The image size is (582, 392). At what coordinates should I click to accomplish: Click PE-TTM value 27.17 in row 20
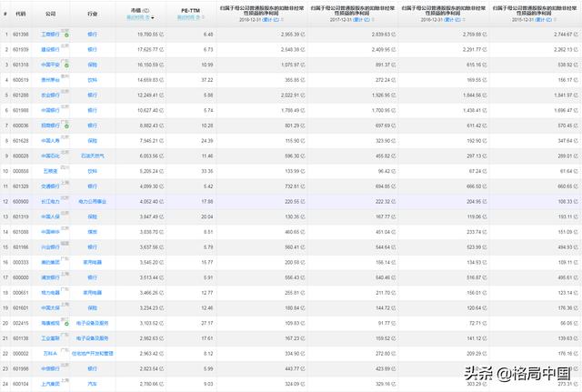point(207,323)
